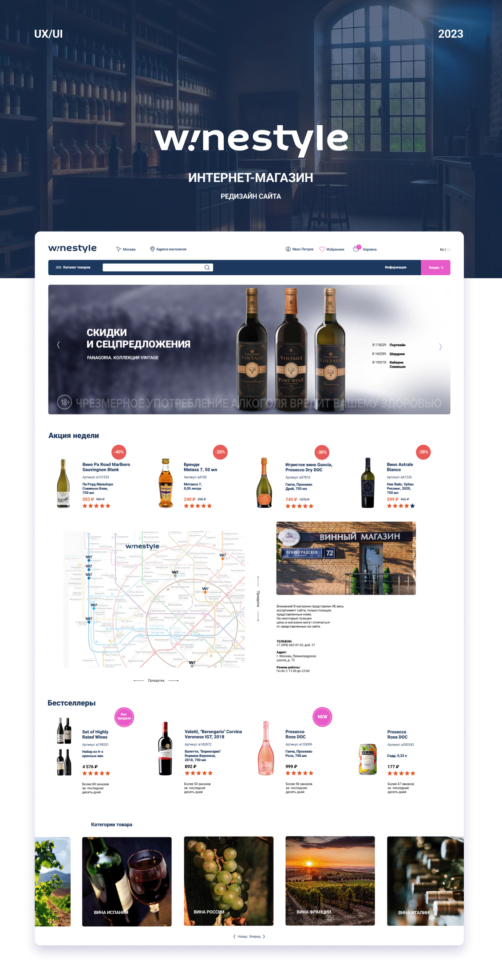Click the -38% discount badge

423,452
